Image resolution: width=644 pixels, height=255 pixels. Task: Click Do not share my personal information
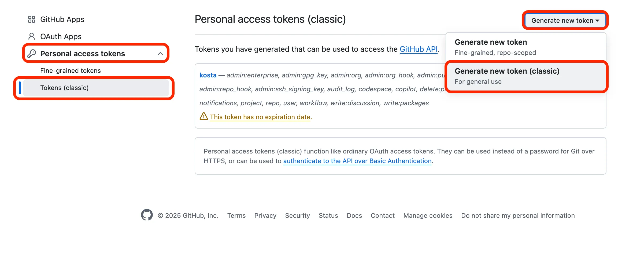[518, 216]
